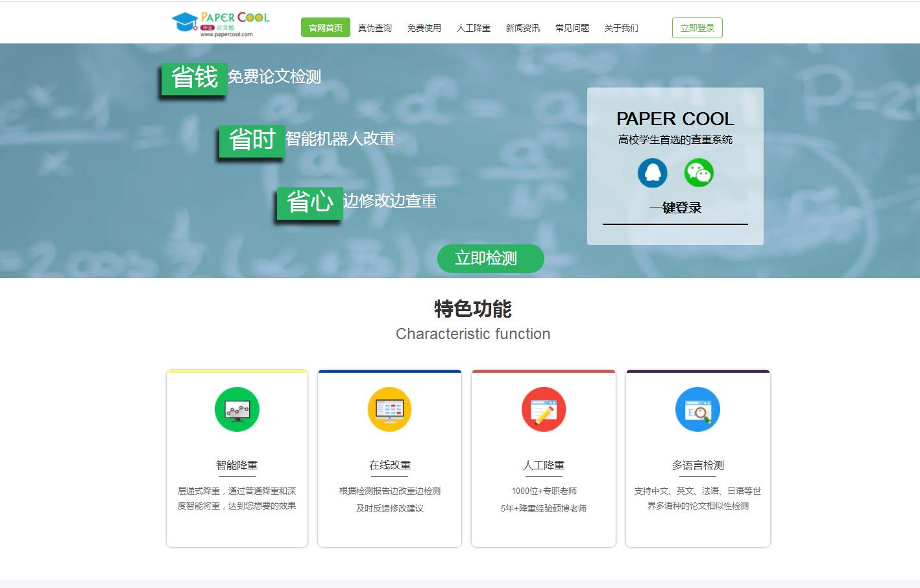
Task: Click the 一键登录 link
Action: pyautogui.click(x=675, y=207)
